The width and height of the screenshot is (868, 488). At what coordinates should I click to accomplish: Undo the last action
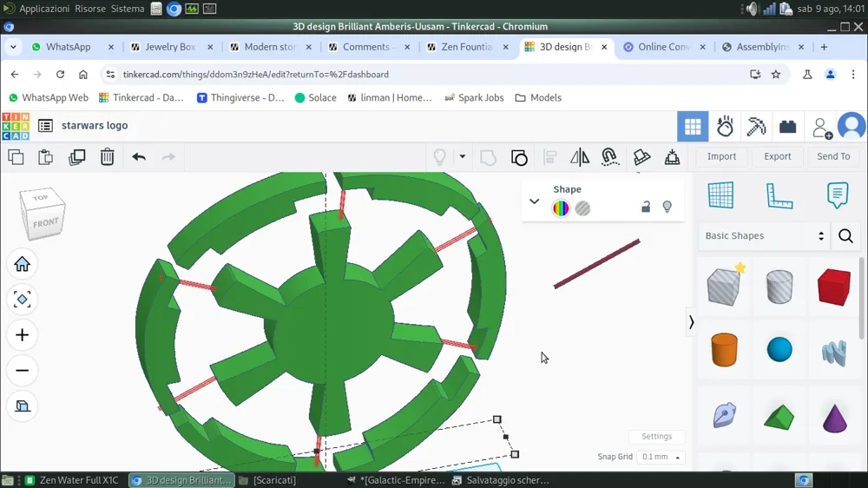[139, 157]
